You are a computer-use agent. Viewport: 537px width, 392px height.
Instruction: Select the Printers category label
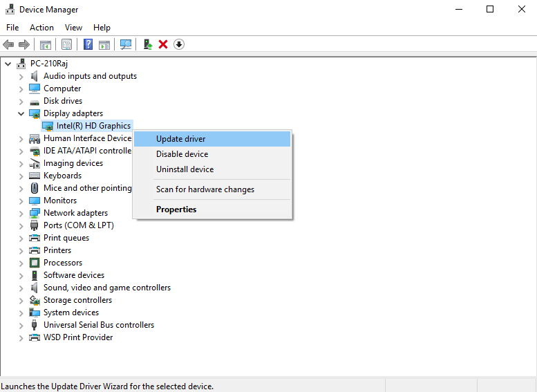click(57, 250)
